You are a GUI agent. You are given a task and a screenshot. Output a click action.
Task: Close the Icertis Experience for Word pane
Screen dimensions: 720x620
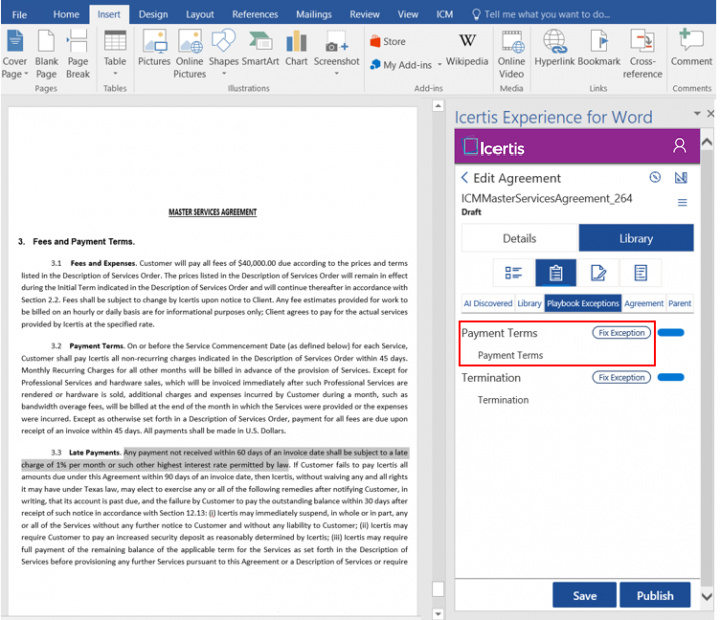711,113
